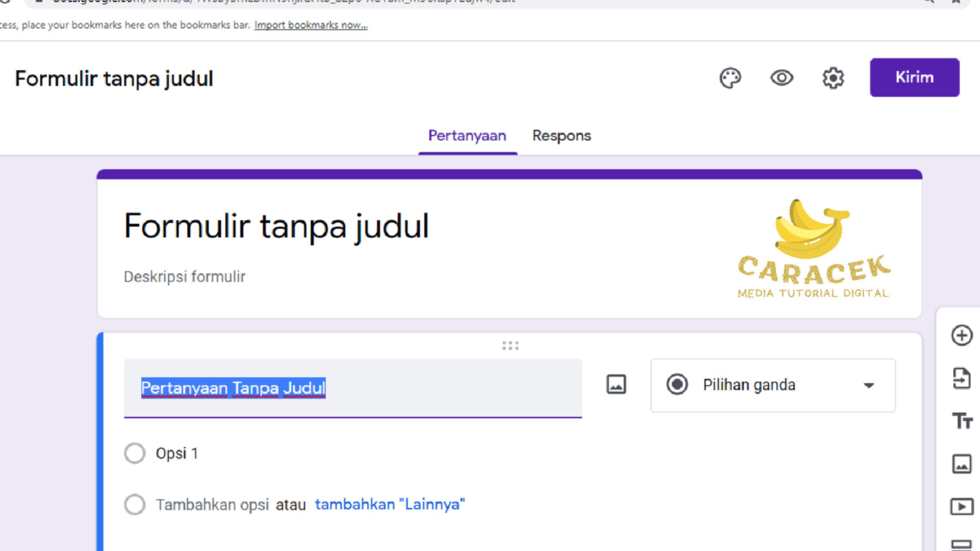Image resolution: width=980 pixels, height=551 pixels.
Task: Click the dropdown arrow beside Pilihan ganda
Action: click(869, 385)
